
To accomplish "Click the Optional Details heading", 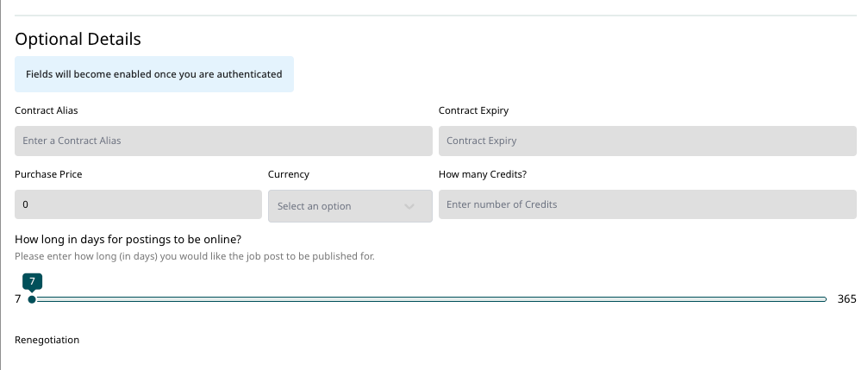I will coord(78,39).
